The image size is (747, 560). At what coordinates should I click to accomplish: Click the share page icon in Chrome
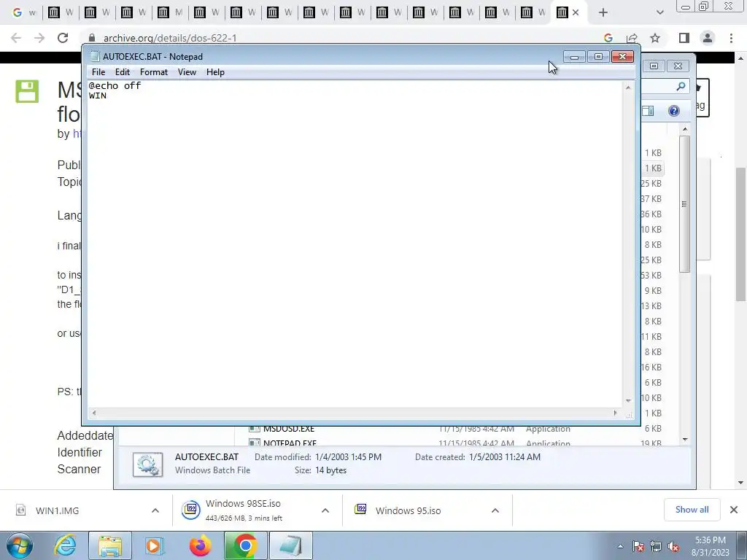[x=632, y=38]
